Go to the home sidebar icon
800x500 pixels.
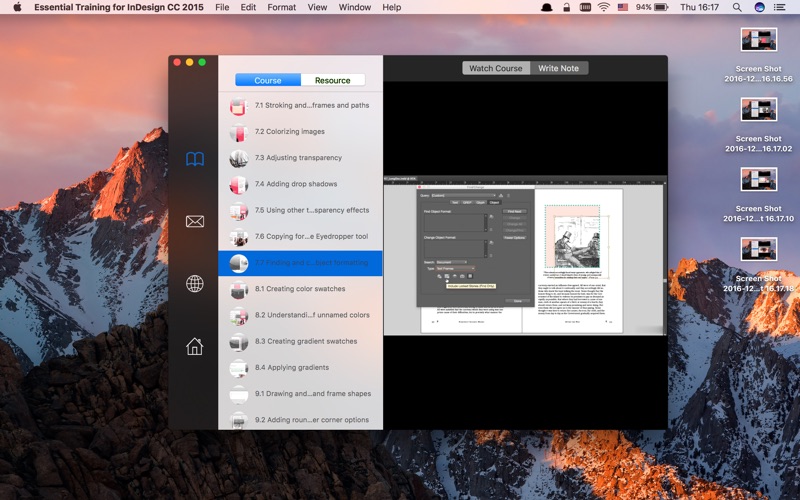194,346
